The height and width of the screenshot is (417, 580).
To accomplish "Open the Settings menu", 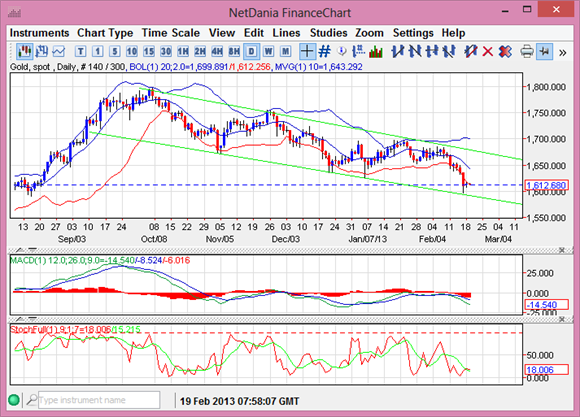I will 413,33.
